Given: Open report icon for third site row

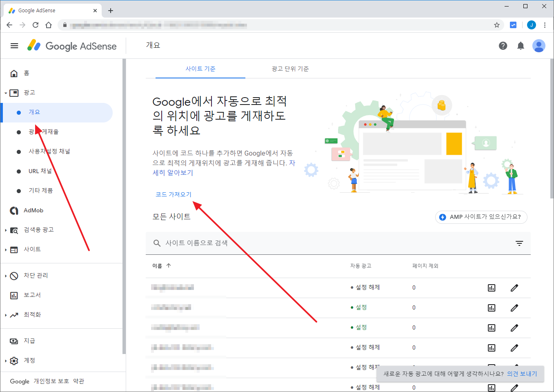Looking at the screenshot, I should point(492,328).
